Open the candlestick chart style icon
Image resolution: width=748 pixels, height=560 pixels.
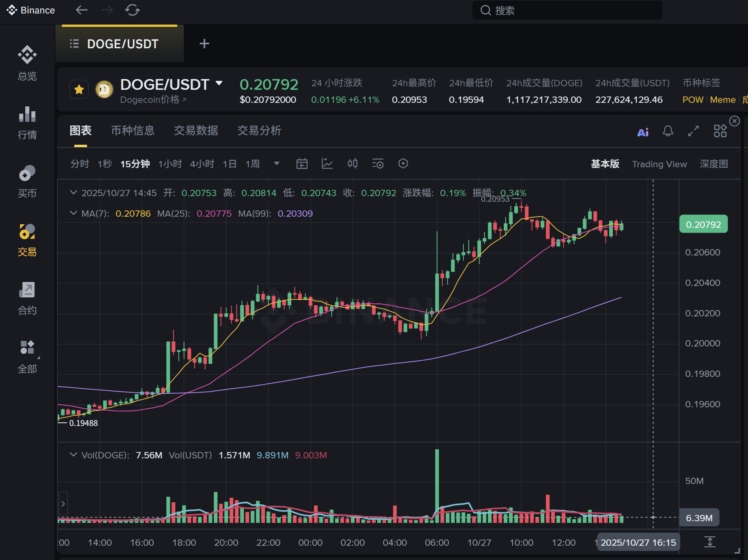point(353,163)
